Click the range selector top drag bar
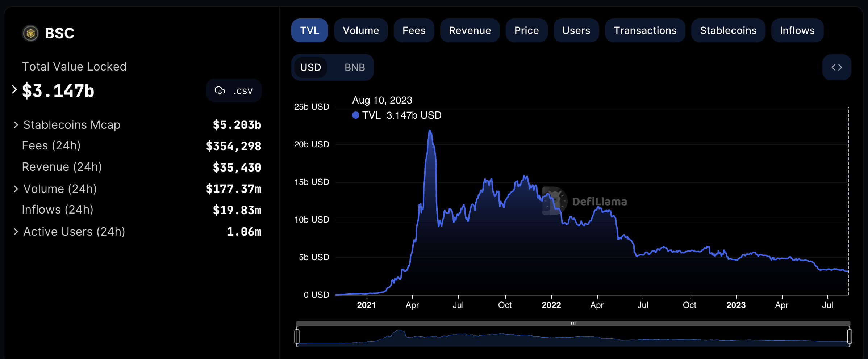This screenshot has width=868, height=359. (573, 324)
